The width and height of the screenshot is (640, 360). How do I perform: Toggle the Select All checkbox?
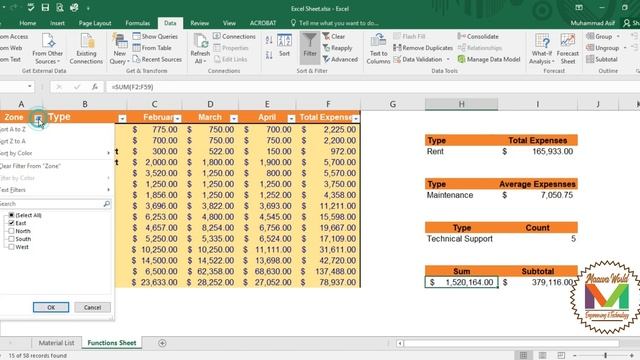(x=11, y=215)
